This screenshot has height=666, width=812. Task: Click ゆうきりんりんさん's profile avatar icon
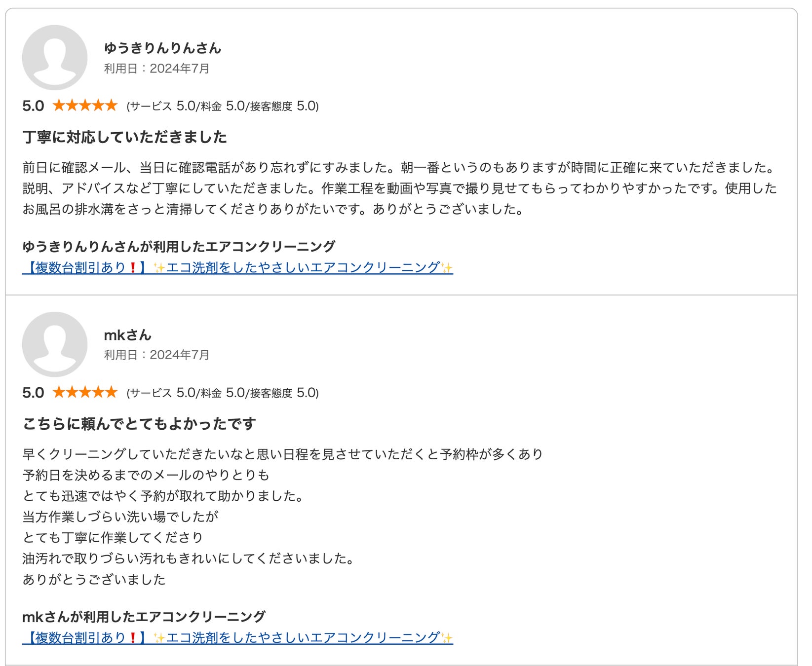pos(55,58)
